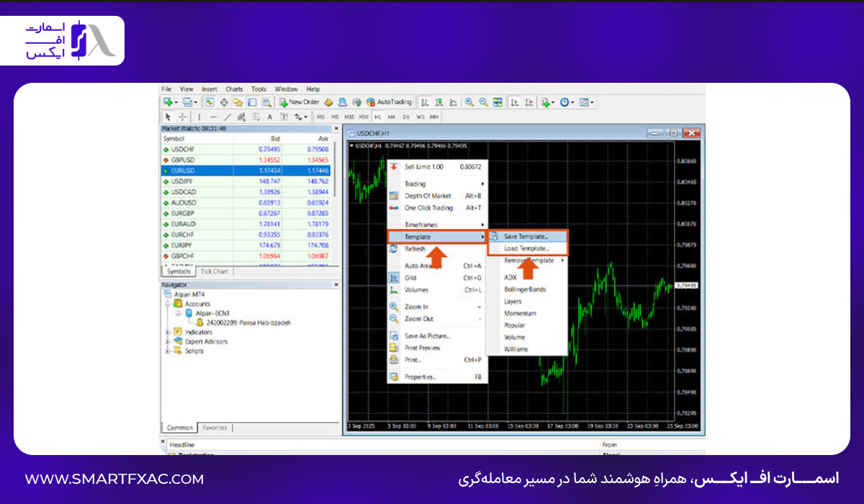The height and width of the screenshot is (504, 864).
Task: Select the crosshair tool
Action: [183, 117]
